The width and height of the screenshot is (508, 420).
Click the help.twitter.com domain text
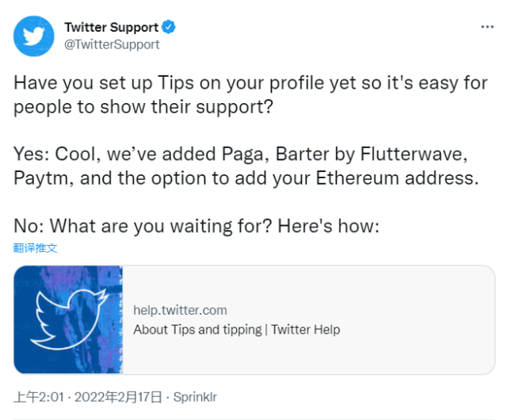click(x=180, y=310)
